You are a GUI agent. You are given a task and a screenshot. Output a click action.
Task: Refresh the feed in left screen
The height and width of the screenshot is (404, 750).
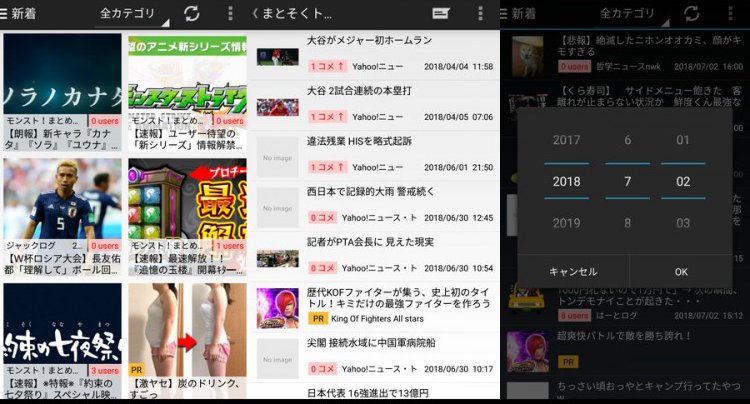(192, 13)
